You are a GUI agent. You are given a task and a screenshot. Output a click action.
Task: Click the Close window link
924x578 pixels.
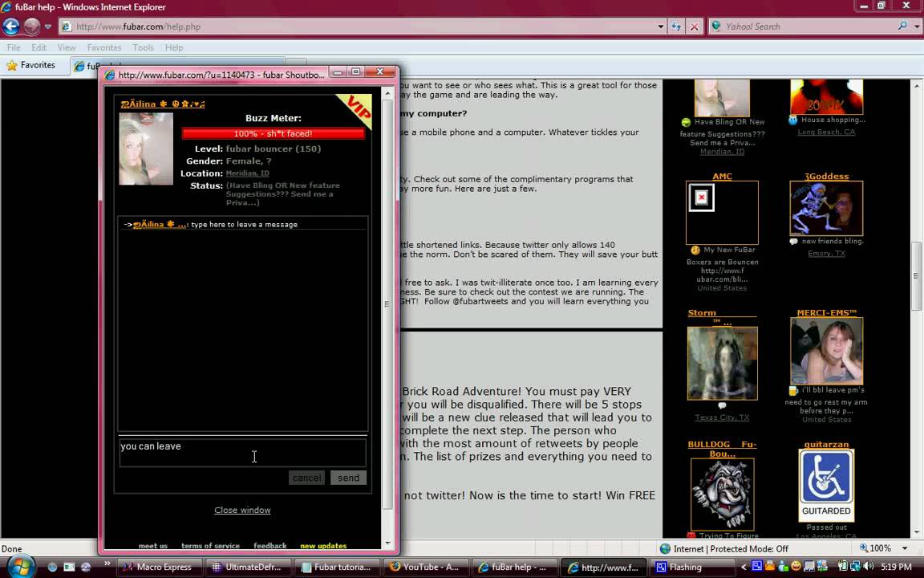point(242,511)
